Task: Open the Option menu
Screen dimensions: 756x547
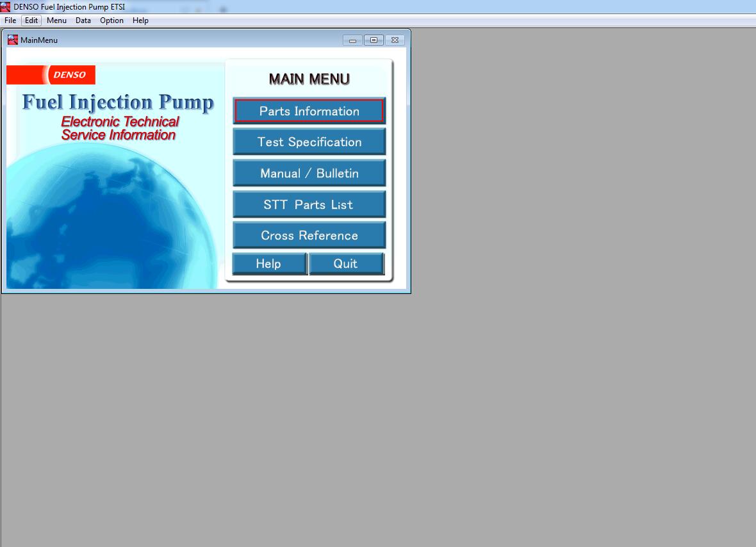Action: pyautogui.click(x=111, y=20)
